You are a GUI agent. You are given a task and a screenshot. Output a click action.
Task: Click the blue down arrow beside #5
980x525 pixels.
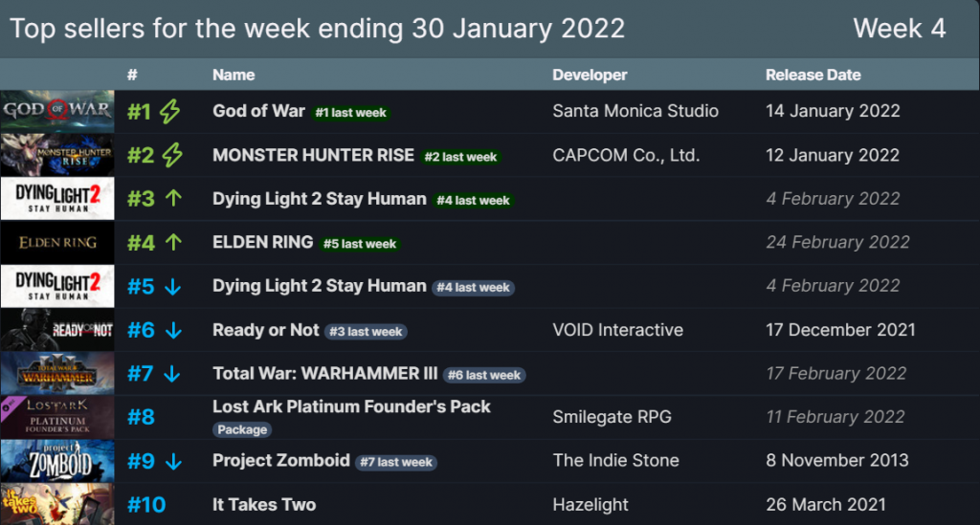pyautogui.click(x=173, y=287)
